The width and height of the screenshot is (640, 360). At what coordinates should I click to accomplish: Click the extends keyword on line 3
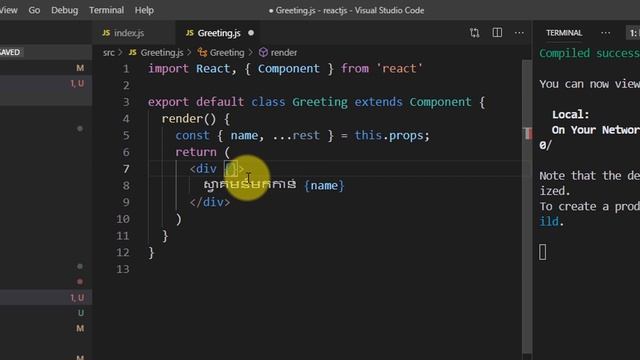coord(378,102)
